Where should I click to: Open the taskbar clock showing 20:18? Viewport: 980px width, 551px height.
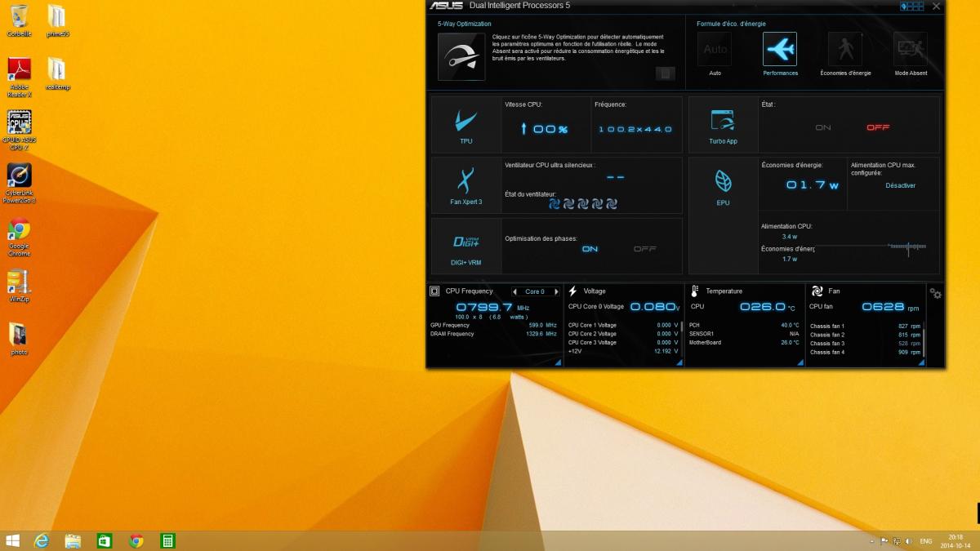(956, 540)
